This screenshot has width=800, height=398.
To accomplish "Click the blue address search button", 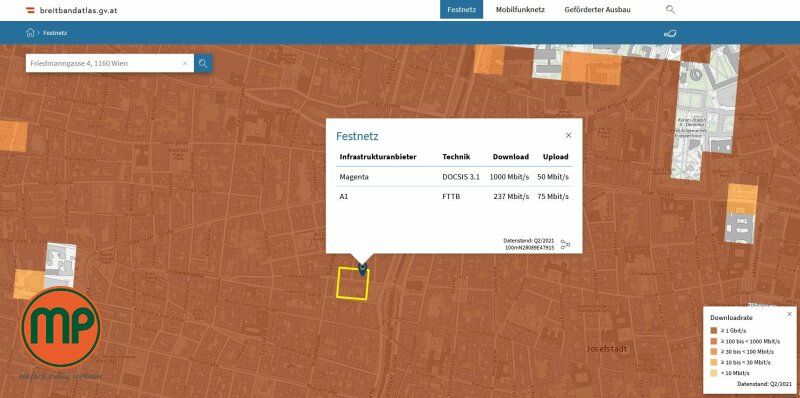I will pyautogui.click(x=203, y=63).
